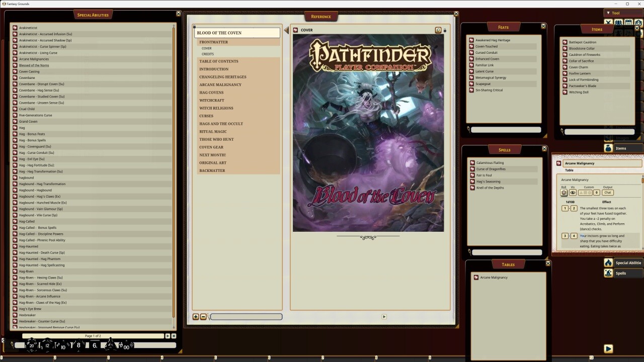Go to next page of the Special Abilities list
644x362 pixels.
click(168, 336)
